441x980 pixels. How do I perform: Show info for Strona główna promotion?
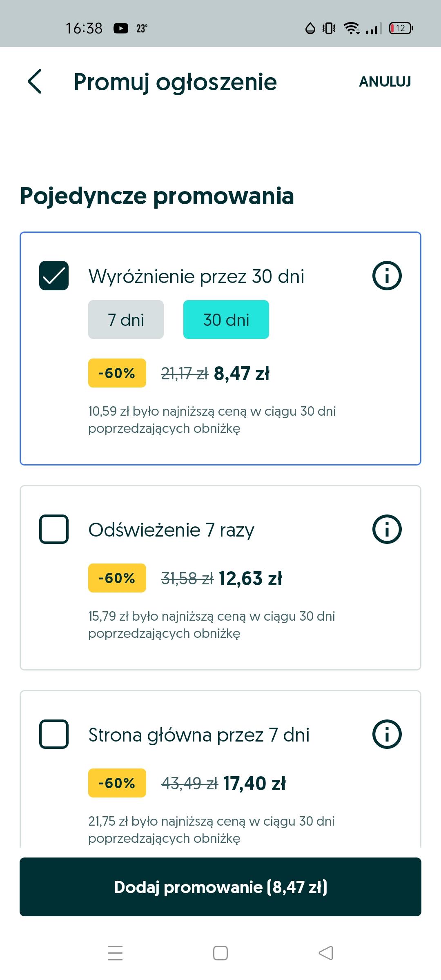(x=387, y=734)
